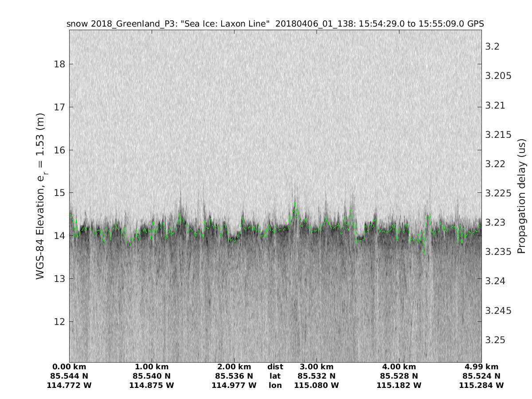
Task: Click the 12 elevation tick label
Action: pyautogui.click(x=60, y=321)
